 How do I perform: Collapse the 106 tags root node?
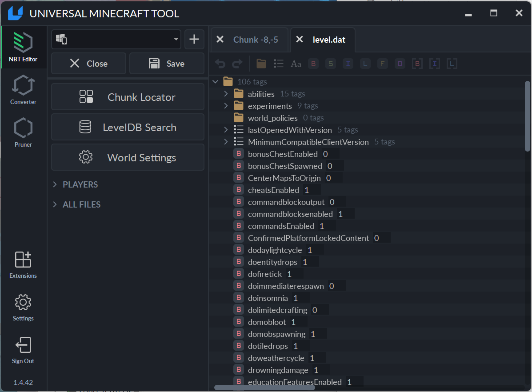(215, 82)
